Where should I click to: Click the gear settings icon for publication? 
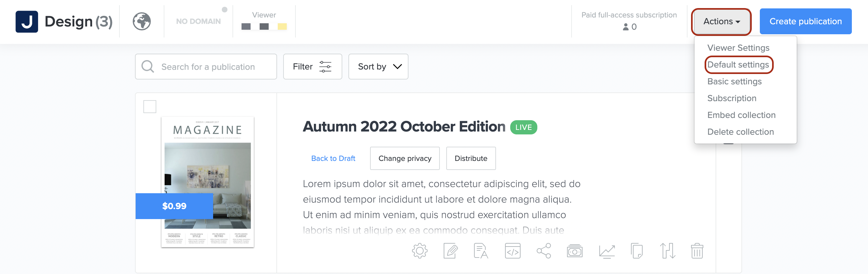tap(419, 251)
